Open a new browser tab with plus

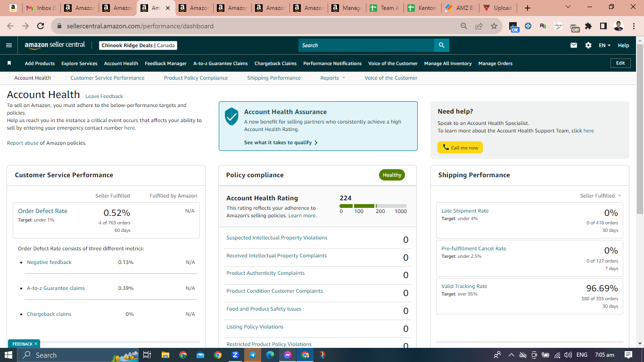528,8
